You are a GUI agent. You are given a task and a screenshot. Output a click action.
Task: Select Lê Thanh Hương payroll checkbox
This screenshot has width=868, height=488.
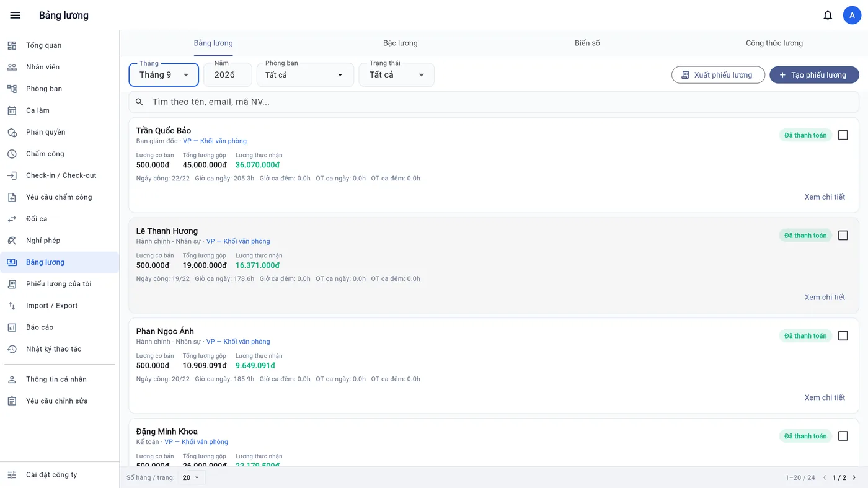(x=843, y=236)
